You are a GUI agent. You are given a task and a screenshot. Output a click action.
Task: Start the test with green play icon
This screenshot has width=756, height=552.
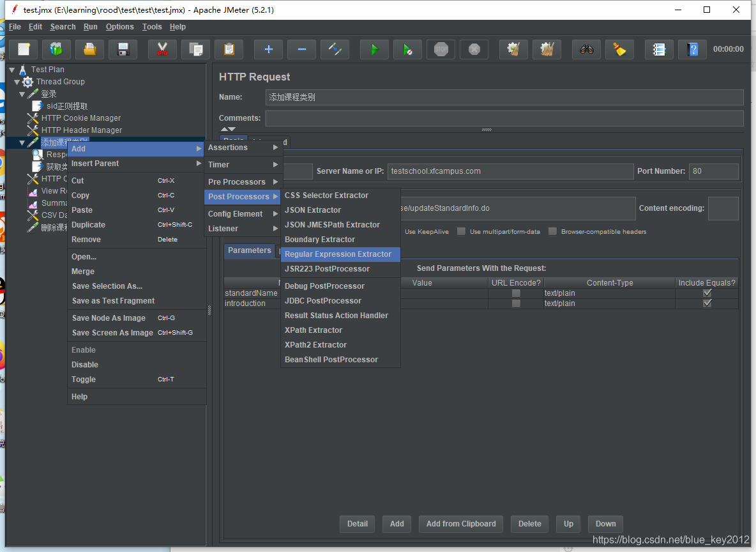click(375, 49)
